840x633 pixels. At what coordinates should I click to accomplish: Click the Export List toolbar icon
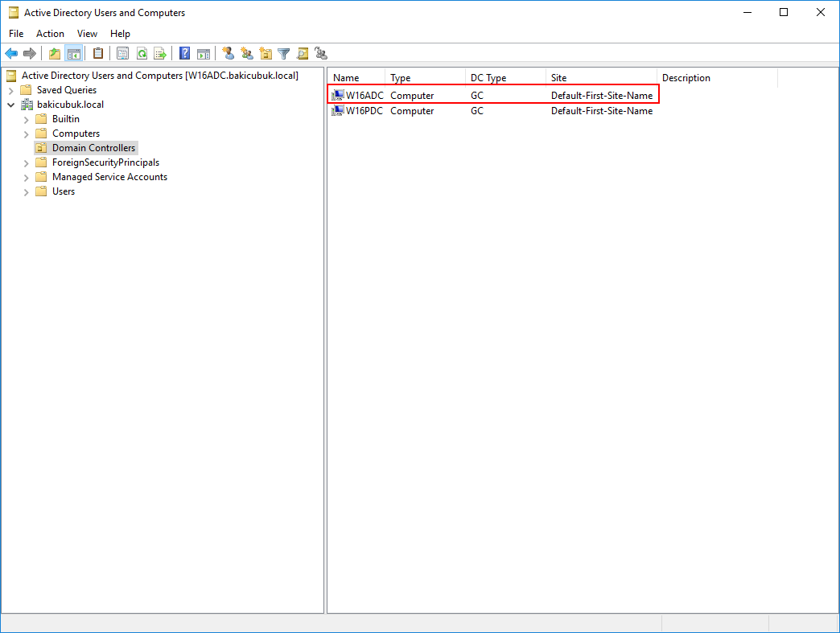(160, 54)
